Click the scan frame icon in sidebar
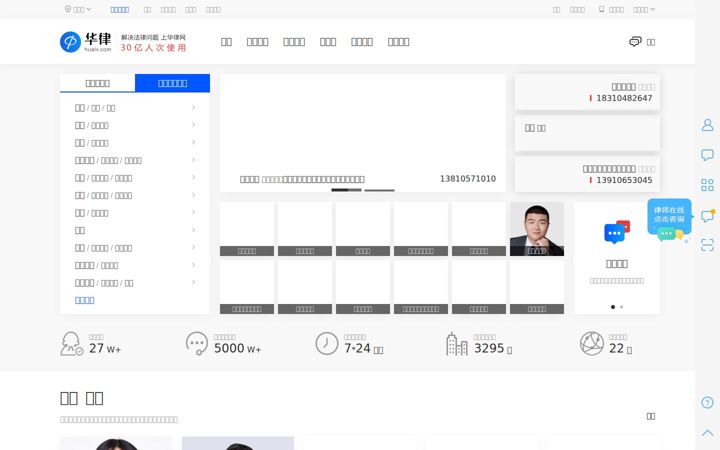 (x=708, y=245)
